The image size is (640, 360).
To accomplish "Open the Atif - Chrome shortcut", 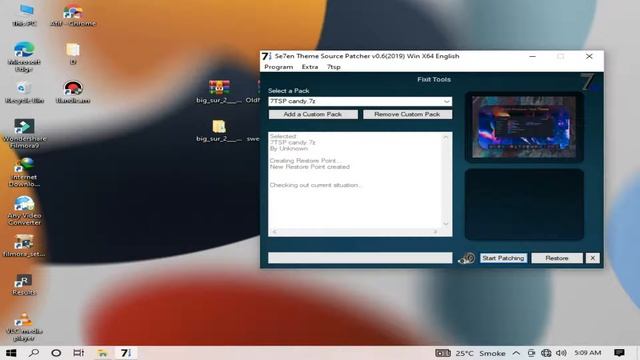I will click(73, 15).
